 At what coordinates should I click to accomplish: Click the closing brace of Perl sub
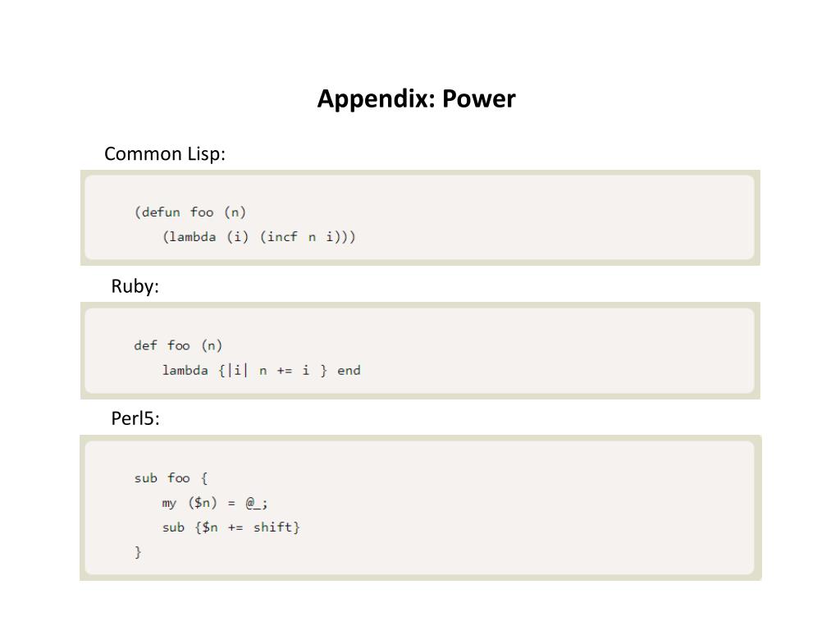[138, 552]
